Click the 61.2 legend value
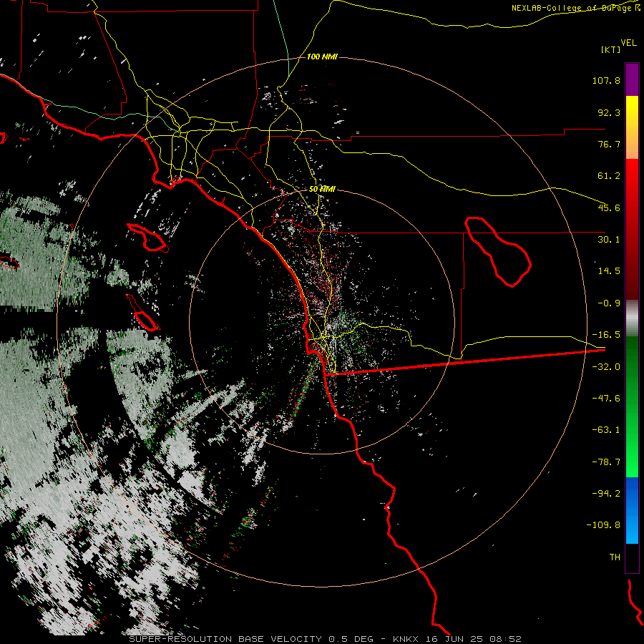This screenshot has width=644, height=644. pyautogui.click(x=609, y=176)
